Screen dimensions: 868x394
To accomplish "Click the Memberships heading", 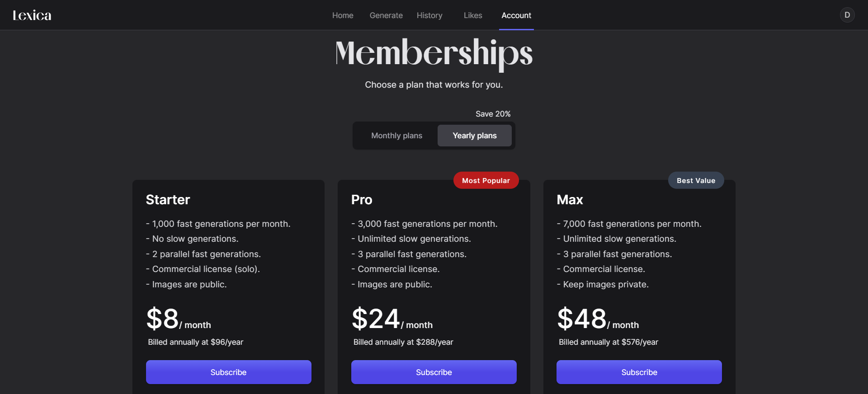I will click(x=434, y=53).
